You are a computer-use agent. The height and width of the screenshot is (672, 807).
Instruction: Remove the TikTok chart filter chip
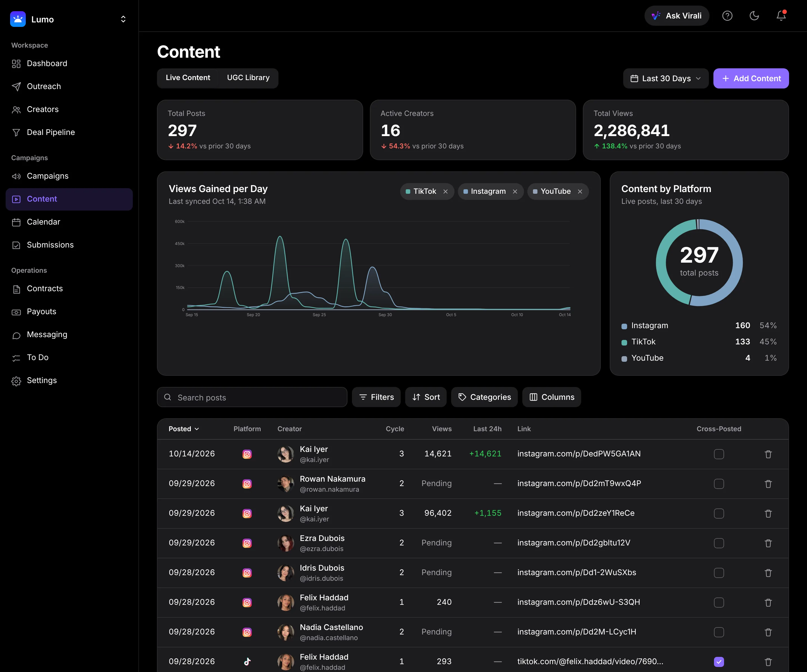(445, 192)
